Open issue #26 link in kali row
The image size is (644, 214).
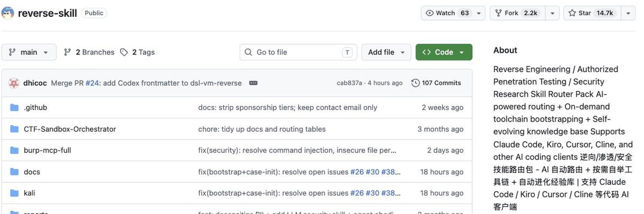tap(357, 193)
